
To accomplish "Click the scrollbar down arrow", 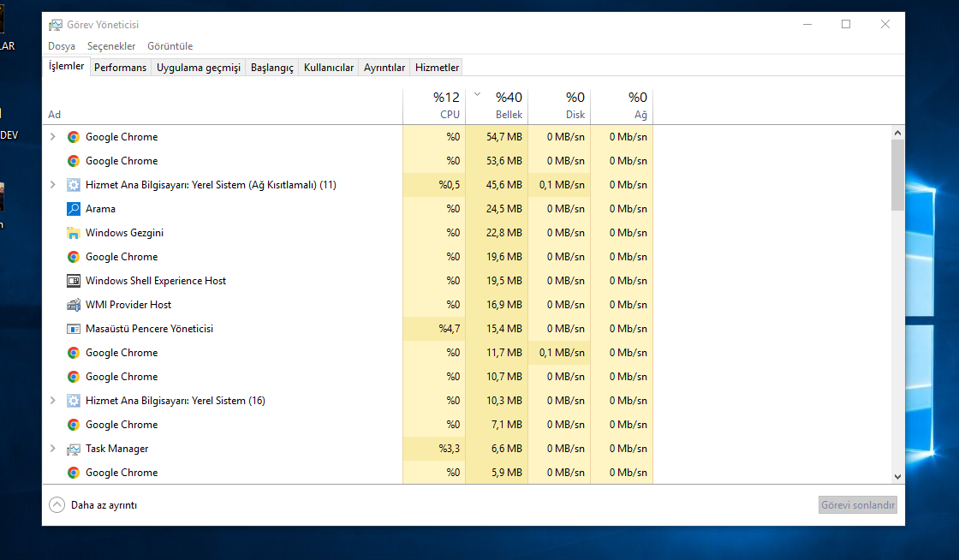I will [x=897, y=477].
